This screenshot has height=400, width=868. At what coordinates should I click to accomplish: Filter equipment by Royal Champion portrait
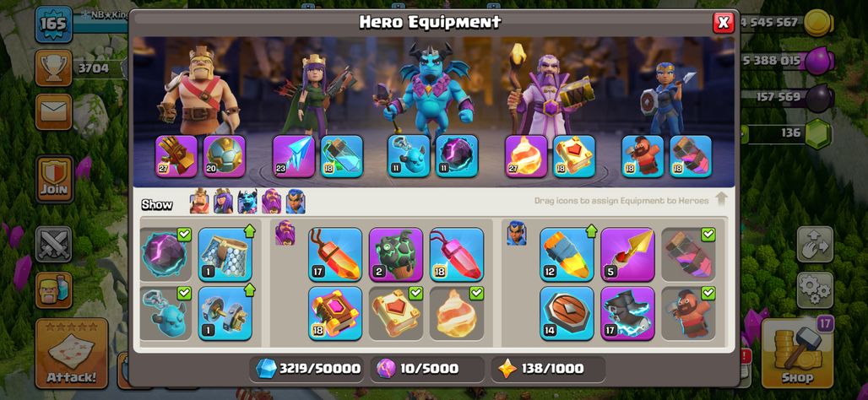[x=296, y=202]
